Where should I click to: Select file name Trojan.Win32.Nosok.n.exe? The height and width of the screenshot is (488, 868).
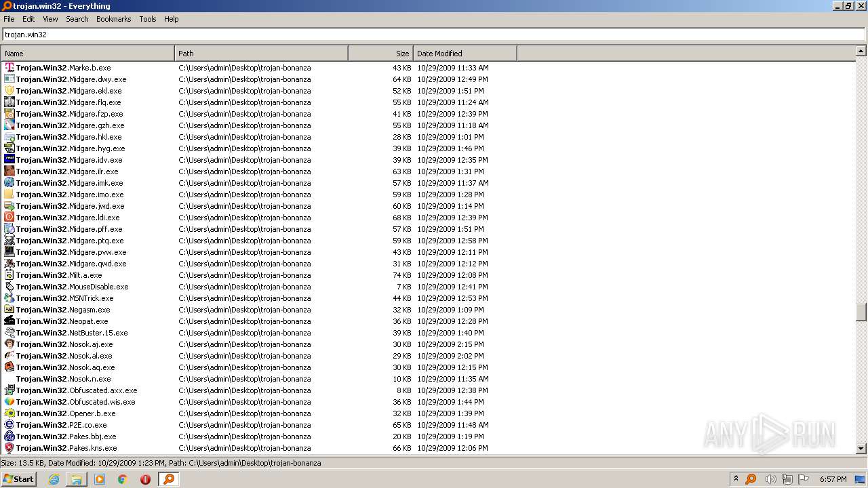coord(63,379)
